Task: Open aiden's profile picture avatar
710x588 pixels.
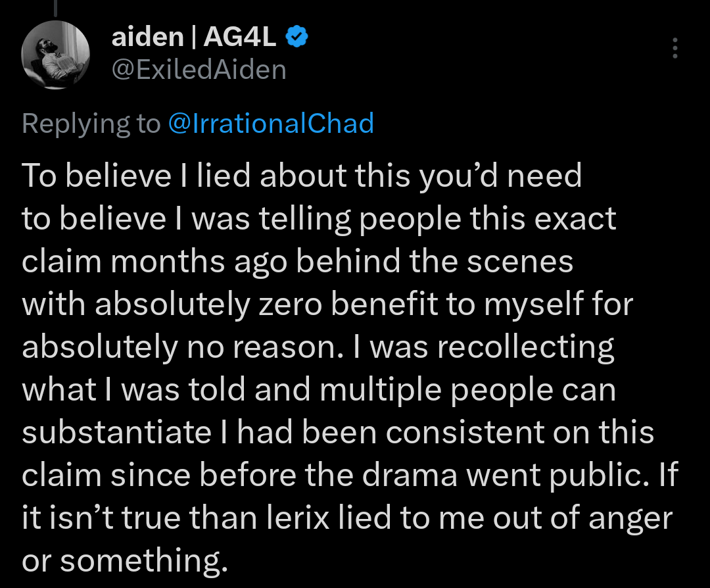Action: 56,55
